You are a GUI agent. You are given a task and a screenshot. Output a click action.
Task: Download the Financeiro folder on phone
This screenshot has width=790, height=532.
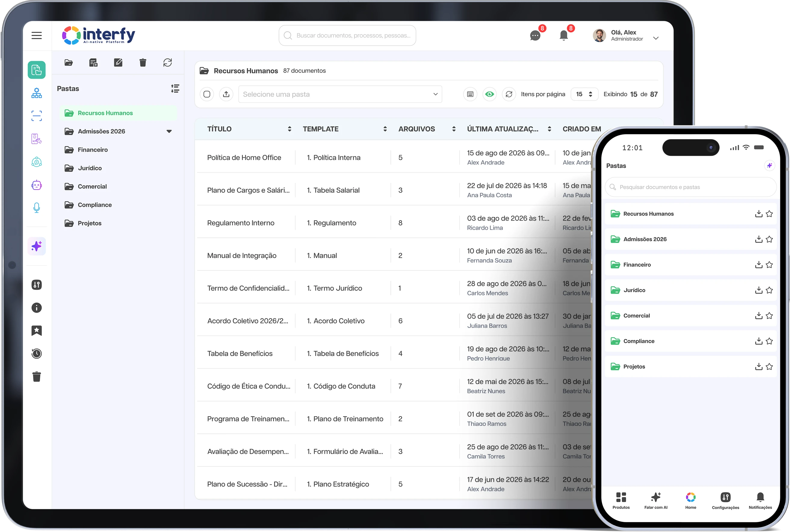(758, 265)
